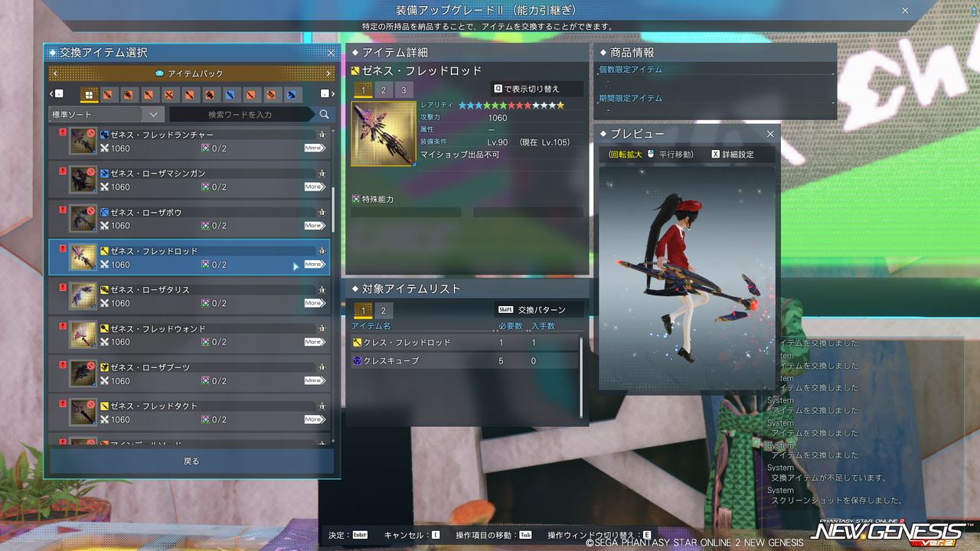Click the red alert icon on ゼネス・ローザボウ
This screenshot has height=551, width=980.
click(63, 210)
